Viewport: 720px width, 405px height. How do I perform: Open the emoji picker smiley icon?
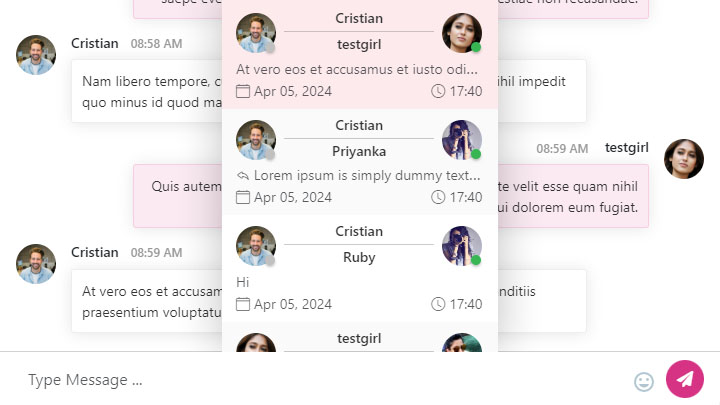coord(644,382)
